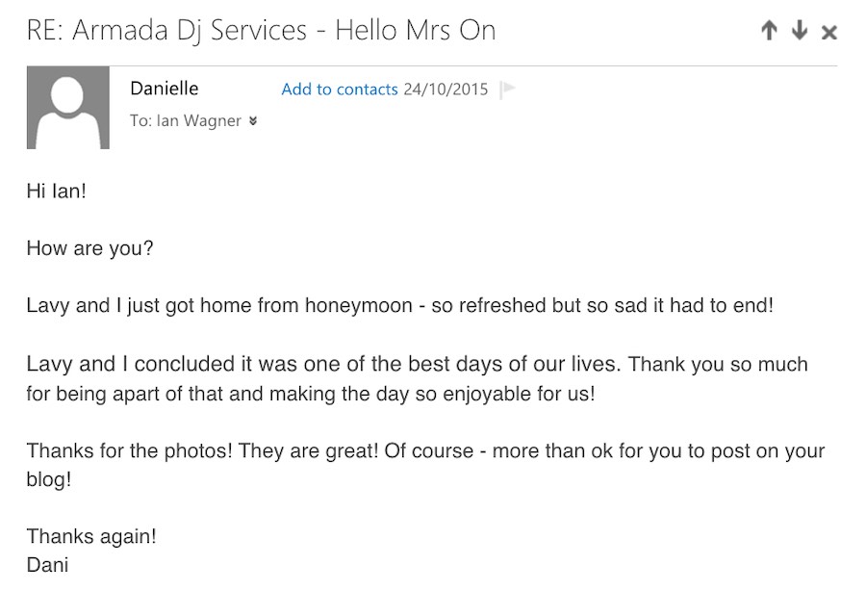Click the Armada Dj Services subject line
The width and height of the screenshot is (866, 616).
(261, 31)
